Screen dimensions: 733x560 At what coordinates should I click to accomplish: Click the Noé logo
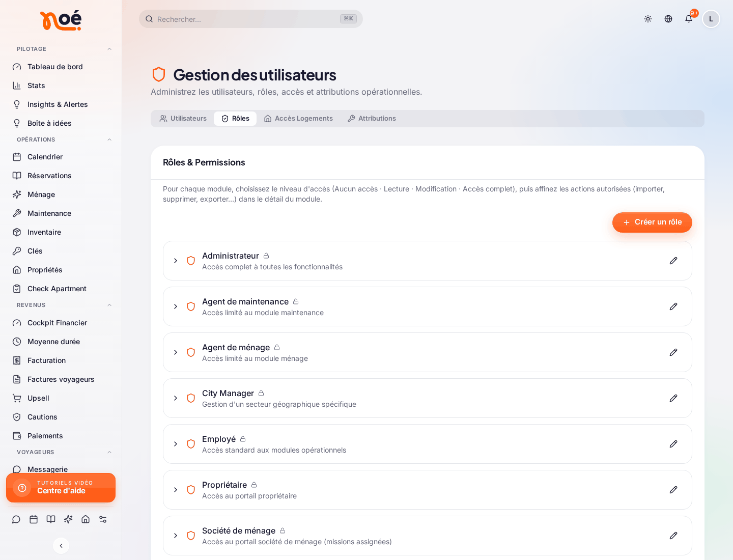click(61, 20)
